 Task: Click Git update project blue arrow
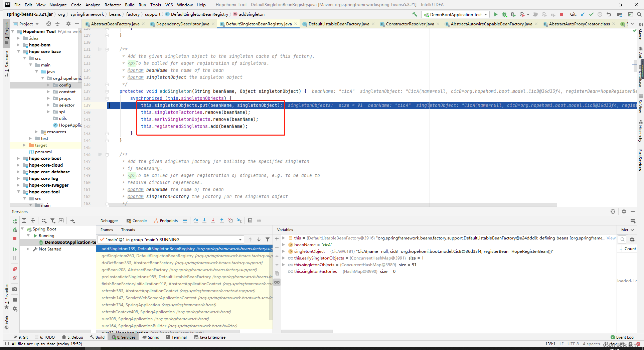click(x=583, y=14)
